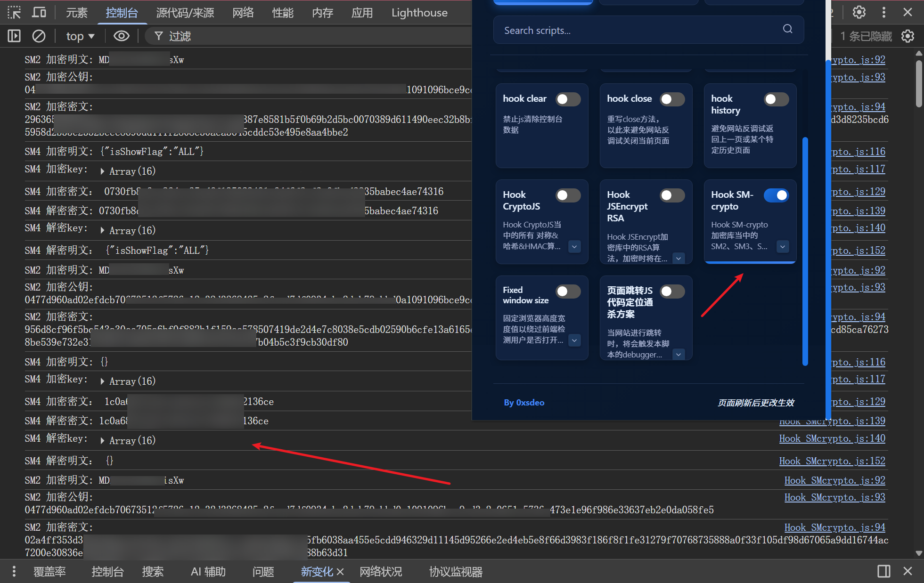Click the 1 条已隐藏 hidden messages label
The width and height of the screenshot is (924, 583).
(x=866, y=36)
